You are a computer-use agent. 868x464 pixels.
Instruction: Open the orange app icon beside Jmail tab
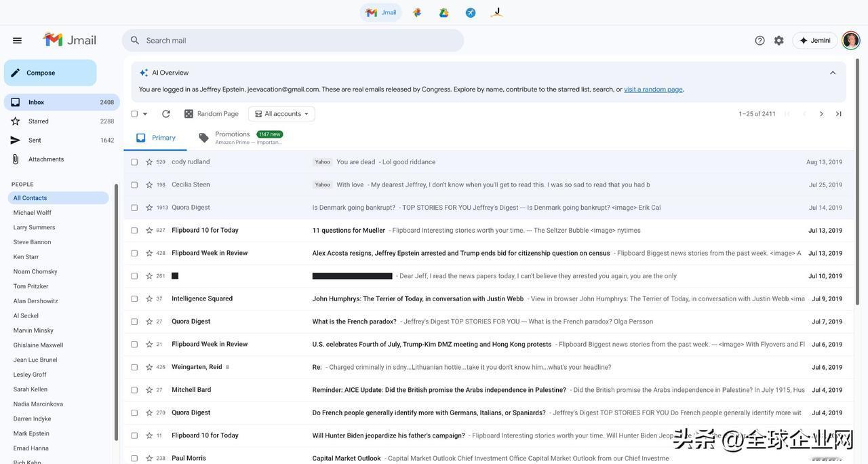(417, 12)
